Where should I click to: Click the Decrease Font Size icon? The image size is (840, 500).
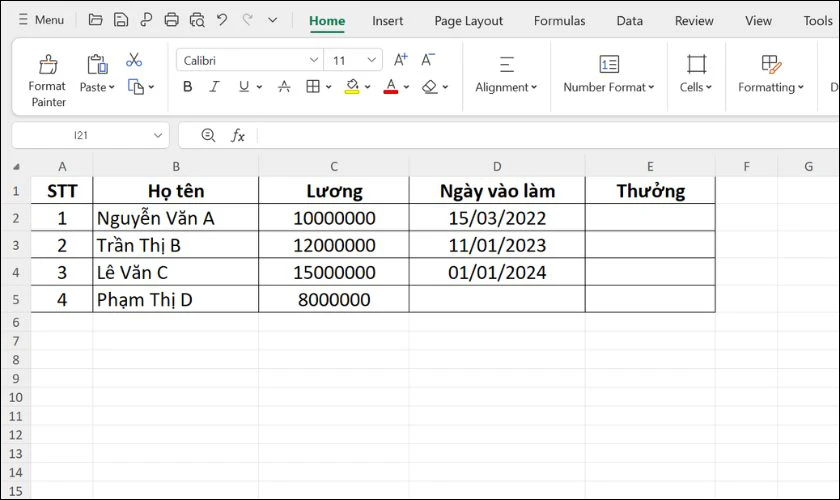pyautogui.click(x=428, y=59)
